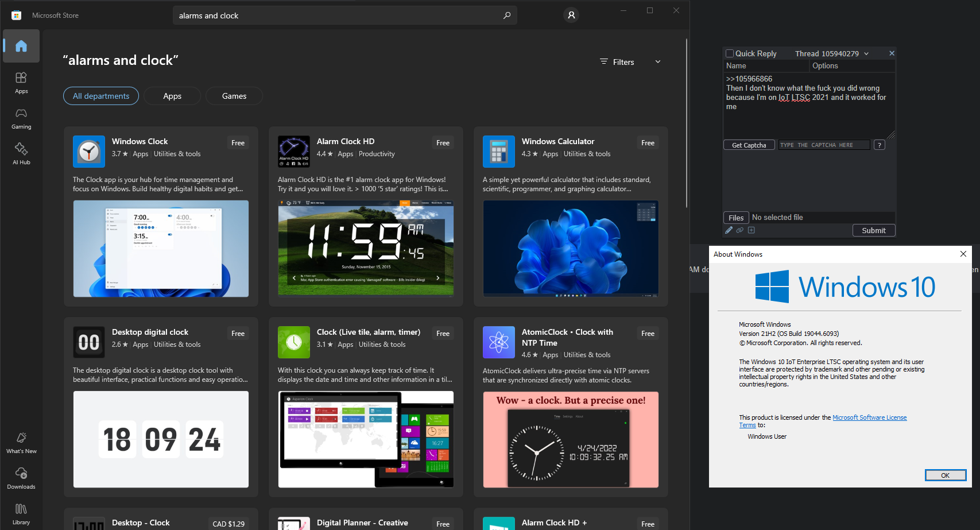Image resolution: width=980 pixels, height=530 pixels.
Task: Click the Files chooser button
Action: pos(736,218)
